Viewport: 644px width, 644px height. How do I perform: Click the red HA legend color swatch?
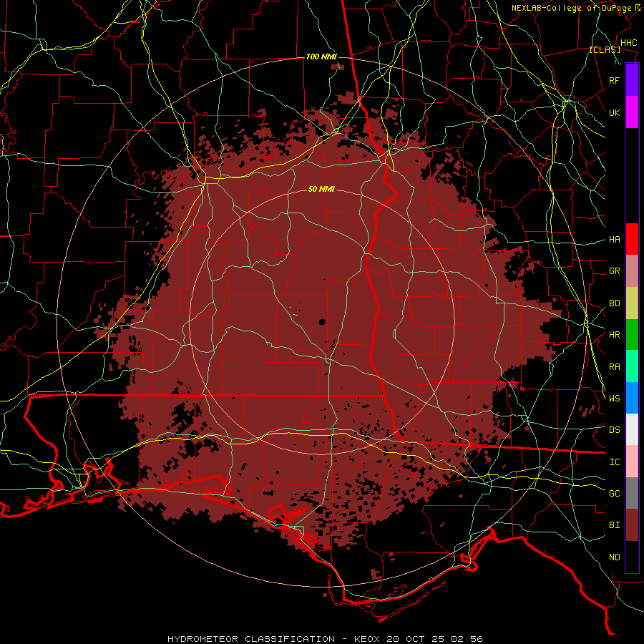coord(632,239)
